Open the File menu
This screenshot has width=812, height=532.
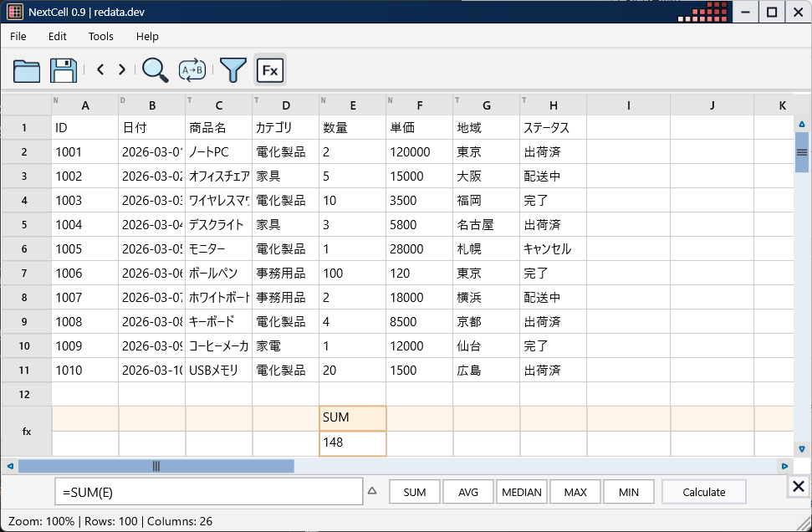click(18, 36)
